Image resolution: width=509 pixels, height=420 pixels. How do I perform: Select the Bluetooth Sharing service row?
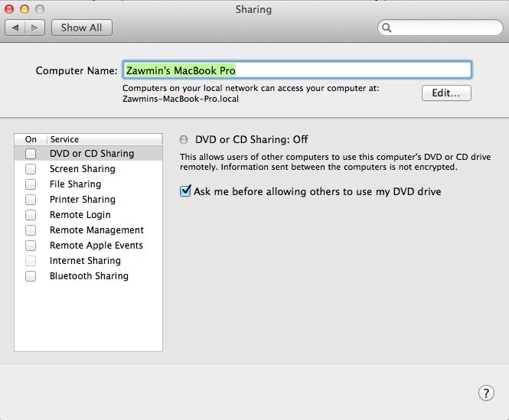coord(88,276)
